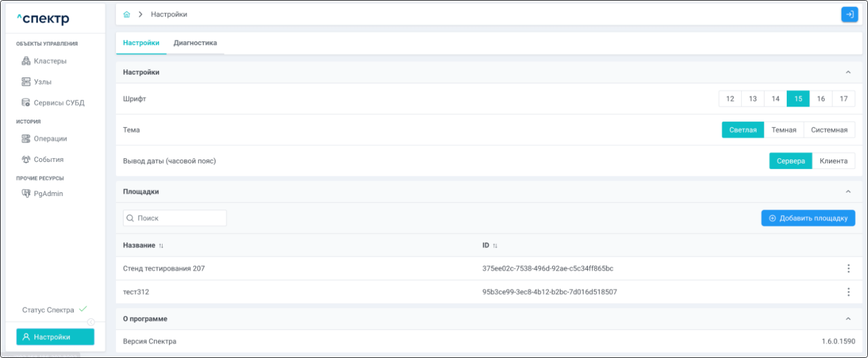Select the Системная theme option
868x358 pixels.
click(830, 130)
